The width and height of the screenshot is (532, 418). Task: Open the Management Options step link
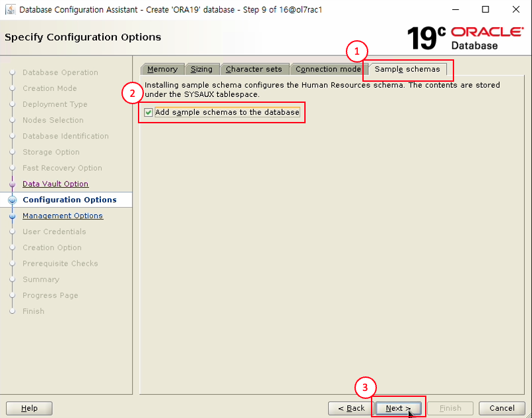click(x=63, y=216)
